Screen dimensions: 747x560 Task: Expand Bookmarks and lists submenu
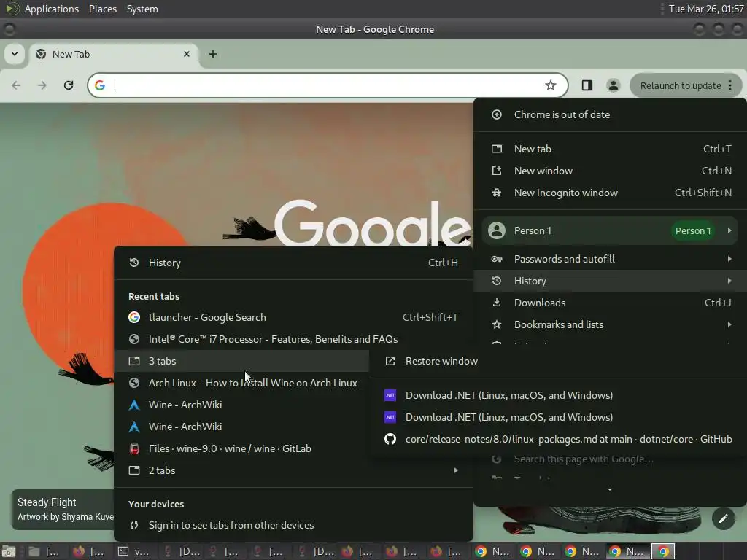pyautogui.click(x=610, y=324)
